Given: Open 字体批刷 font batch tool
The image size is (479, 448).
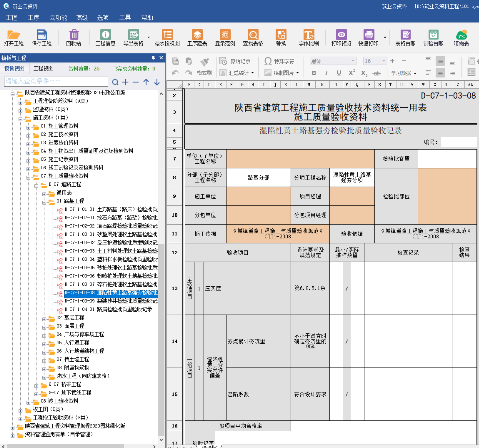Looking at the screenshot, I should 309,38.
